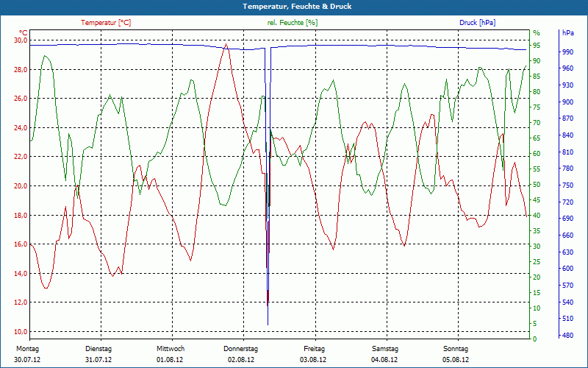This screenshot has height=368, width=588.
Task: Click the '50' value on the green humidity axis
Action: click(537, 185)
